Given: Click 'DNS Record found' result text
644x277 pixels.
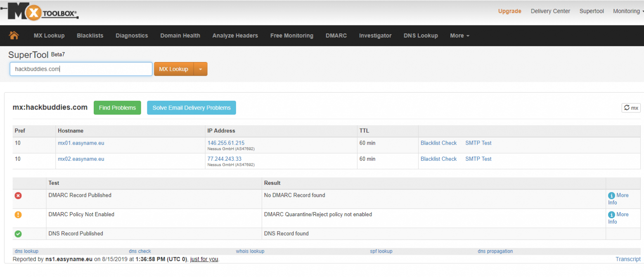Looking at the screenshot, I should click(x=286, y=233).
